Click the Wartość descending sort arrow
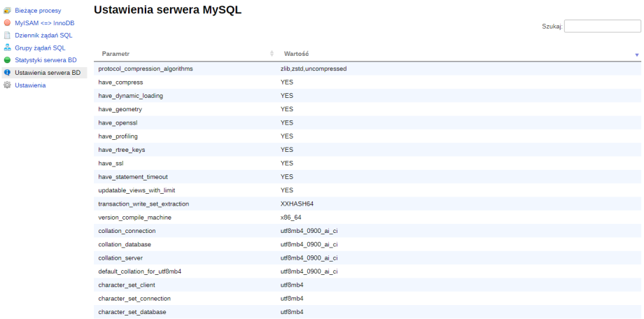Image resolution: width=644 pixels, height=319 pixels. 637,55
